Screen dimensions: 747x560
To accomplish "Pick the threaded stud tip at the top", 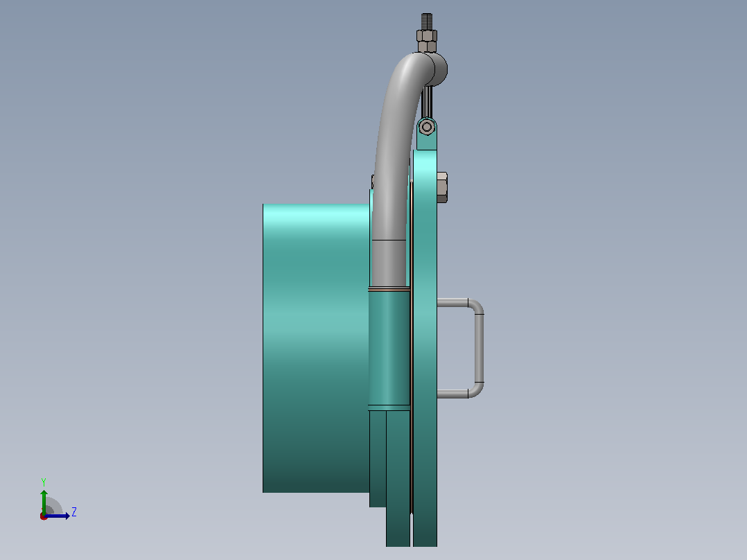I will click(427, 21).
